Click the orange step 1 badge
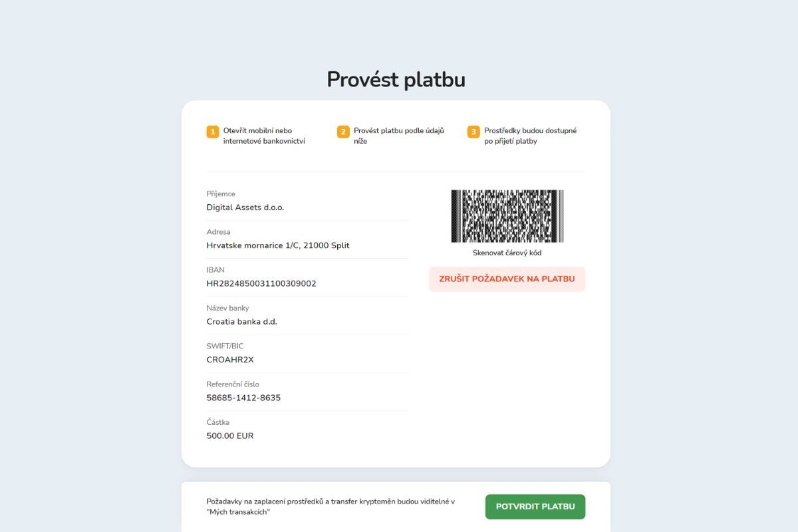The width and height of the screenshot is (798, 532). [213, 132]
